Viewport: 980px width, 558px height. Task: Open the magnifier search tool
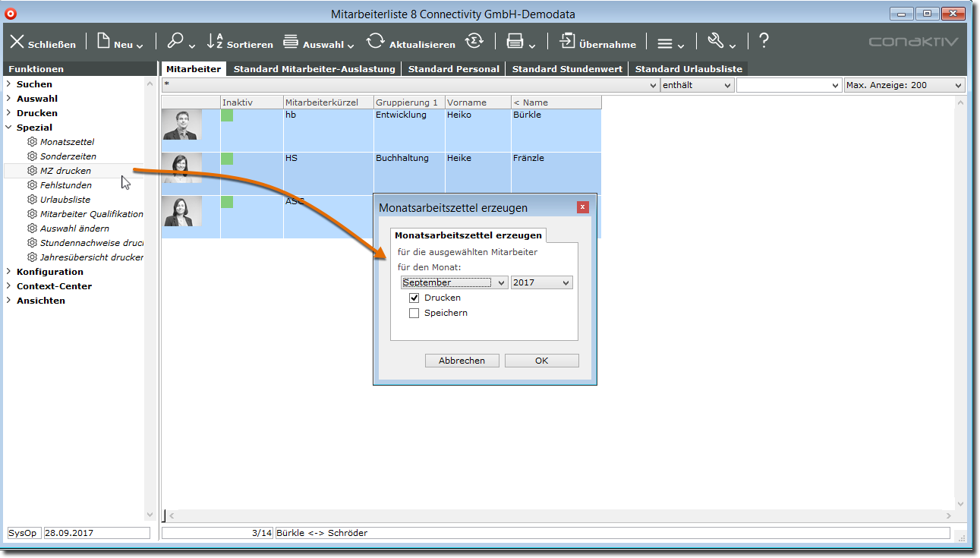175,41
